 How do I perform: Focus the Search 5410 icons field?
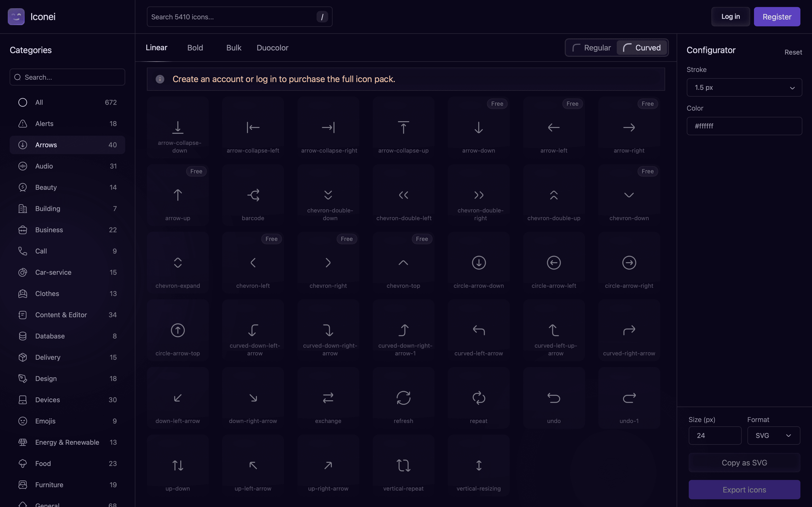pos(239,17)
